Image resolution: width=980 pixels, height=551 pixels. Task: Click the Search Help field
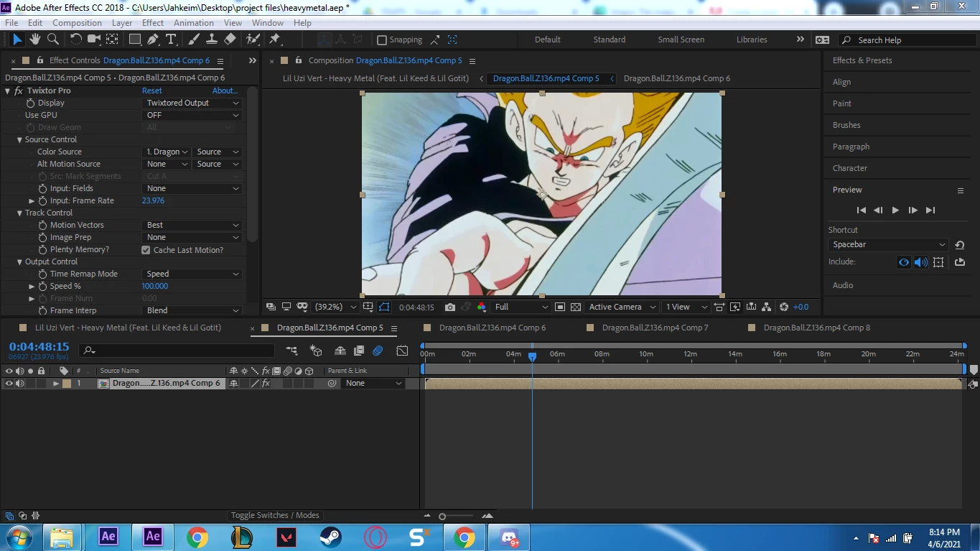(x=907, y=40)
